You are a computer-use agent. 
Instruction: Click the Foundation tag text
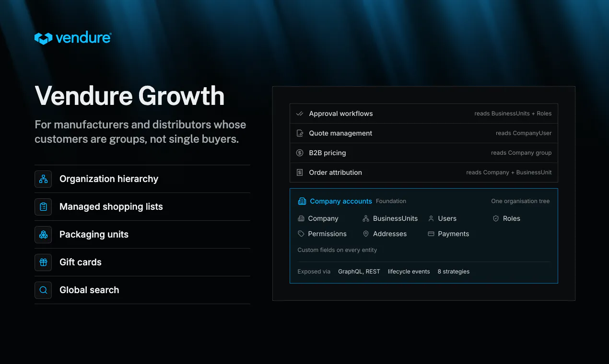coord(391,202)
